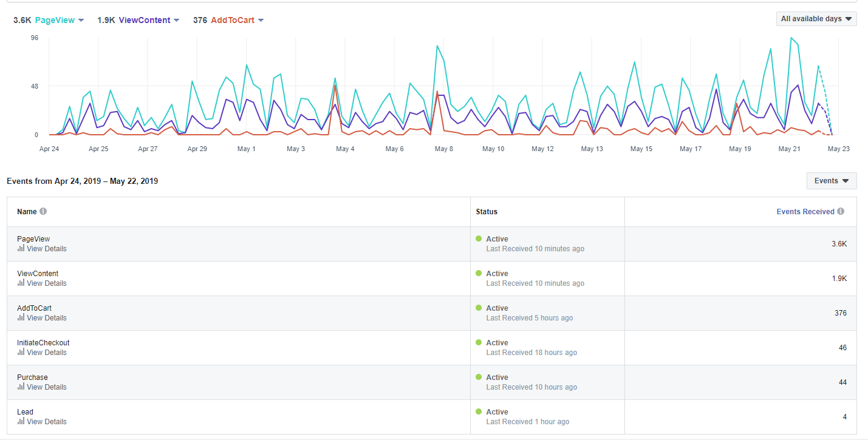
Task: Open the PageView metric dropdown arrow
Action: click(x=81, y=21)
